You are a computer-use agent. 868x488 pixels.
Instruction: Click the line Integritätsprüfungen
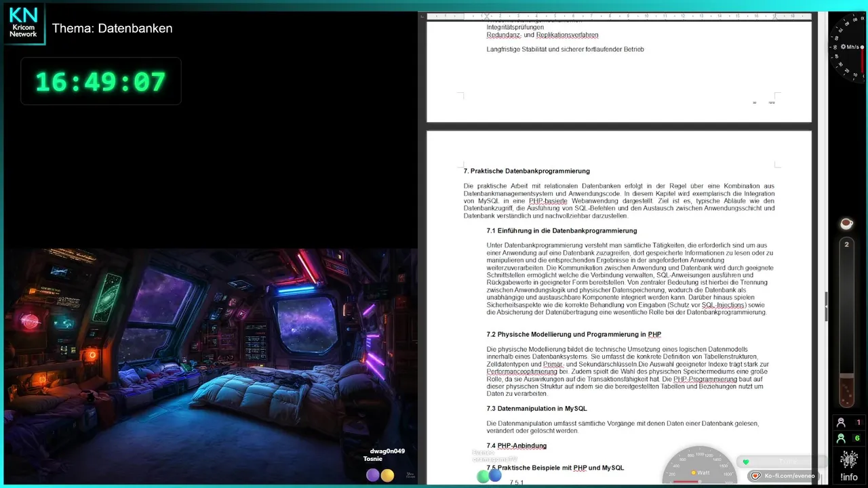click(515, 27)
